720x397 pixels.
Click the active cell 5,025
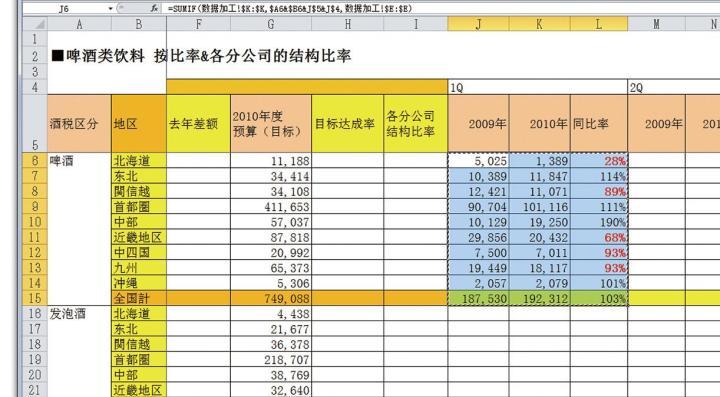[478, 161]
